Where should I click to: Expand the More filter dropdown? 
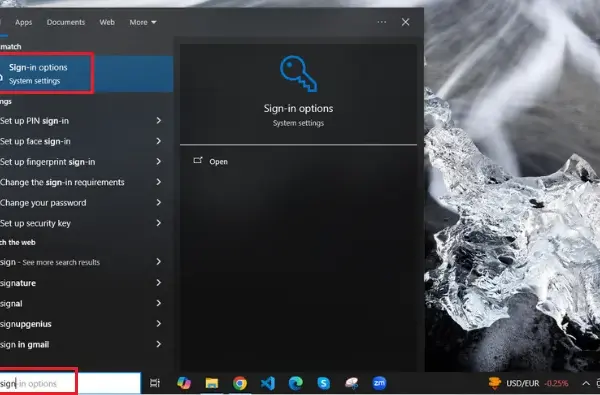[143, 22]
